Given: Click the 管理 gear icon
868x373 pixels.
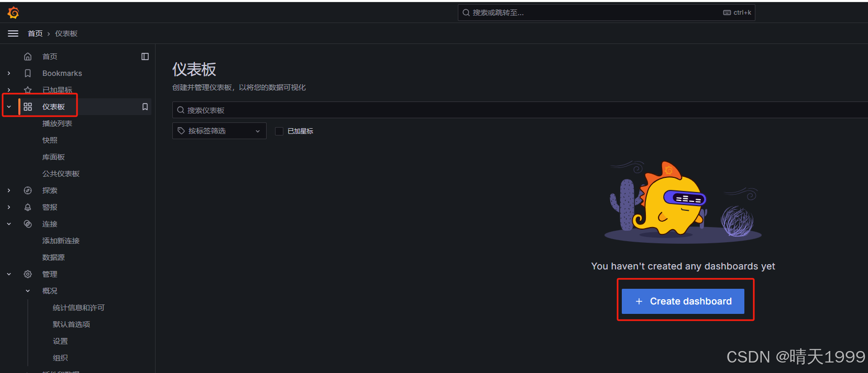Looking at the screenshot, I should click(x=28, y=274).
